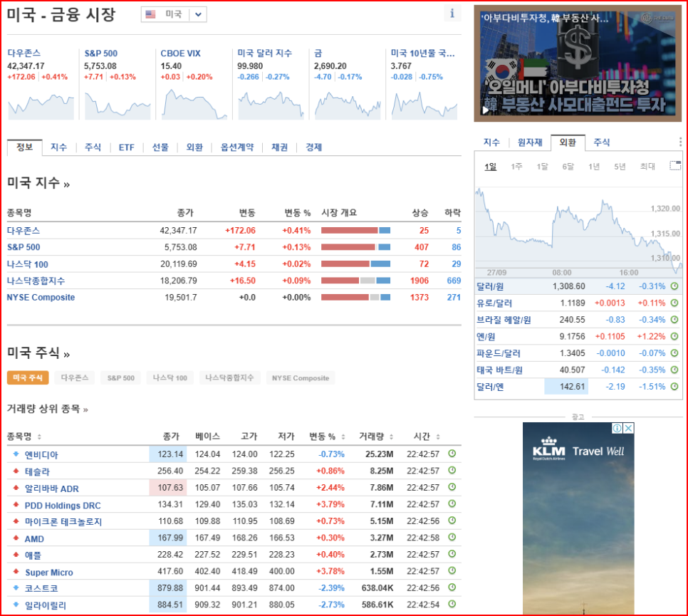
Task: Expand the 미국 지수 section heading
Action: [38, 182]
